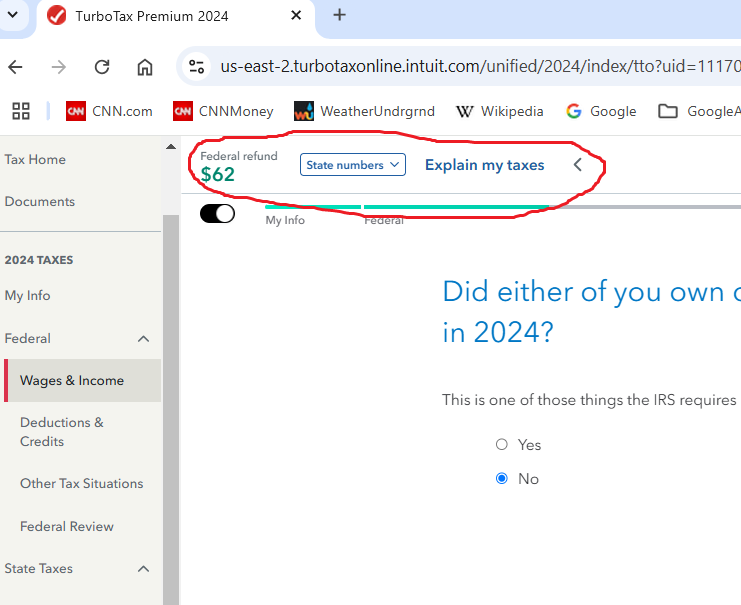Click the $62 federal refund amount
The width and height of the screenshot is (741, 605).
point(217,174)
